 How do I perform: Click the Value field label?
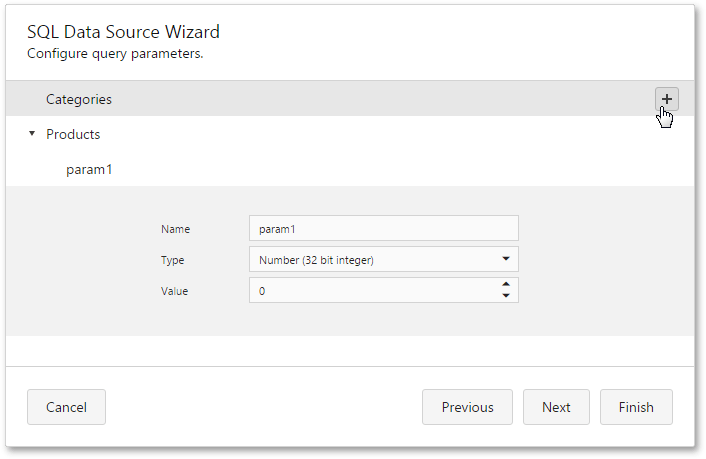[x=174, y=291]
